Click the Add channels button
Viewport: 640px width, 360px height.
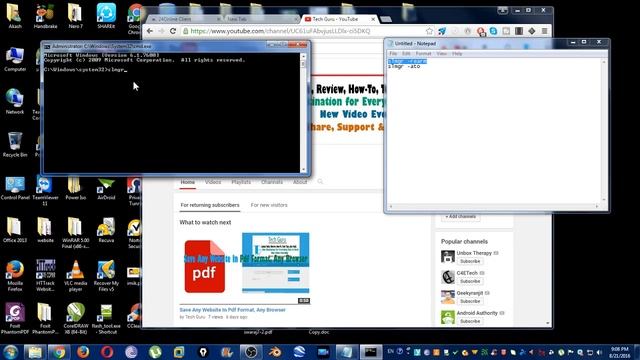pyautogui.click(x=460, y=217)
